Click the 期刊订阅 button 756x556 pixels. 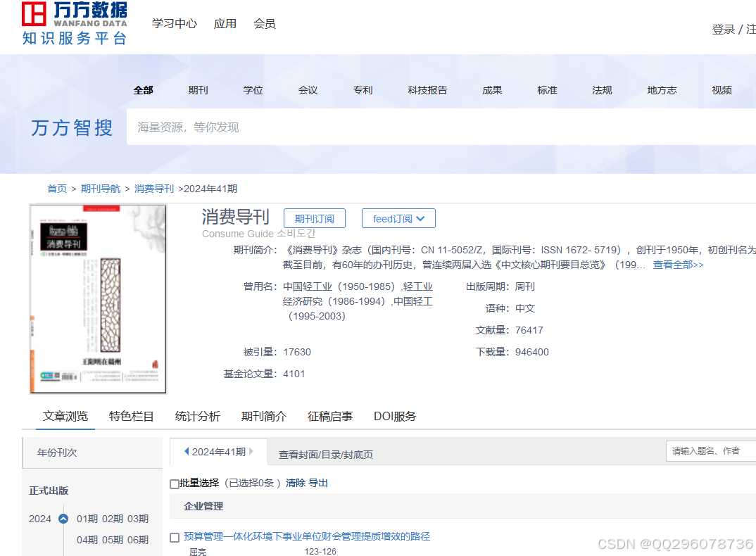point(315,218)
